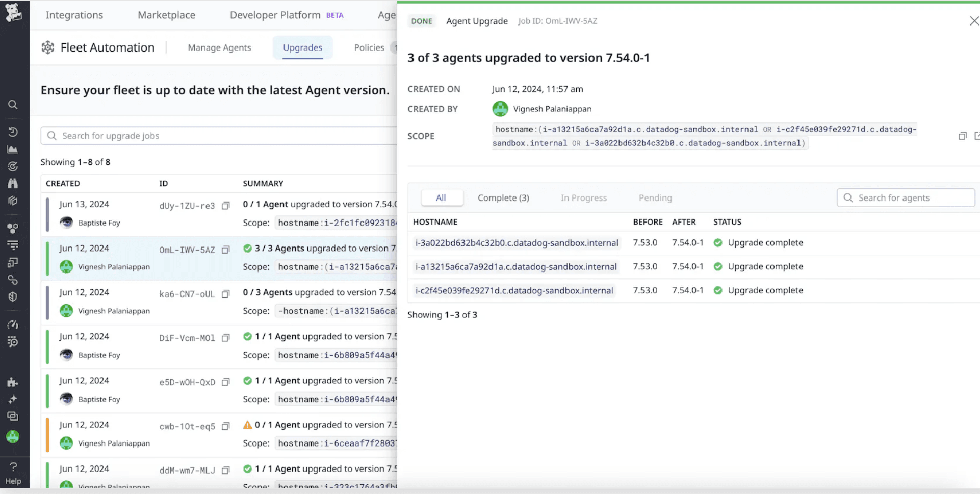Click the scope hostname query text in panel

click(x=704, y=136)
